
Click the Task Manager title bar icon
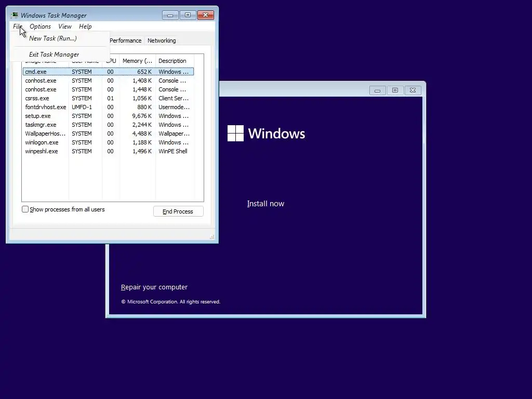click(x=14, y=15)
